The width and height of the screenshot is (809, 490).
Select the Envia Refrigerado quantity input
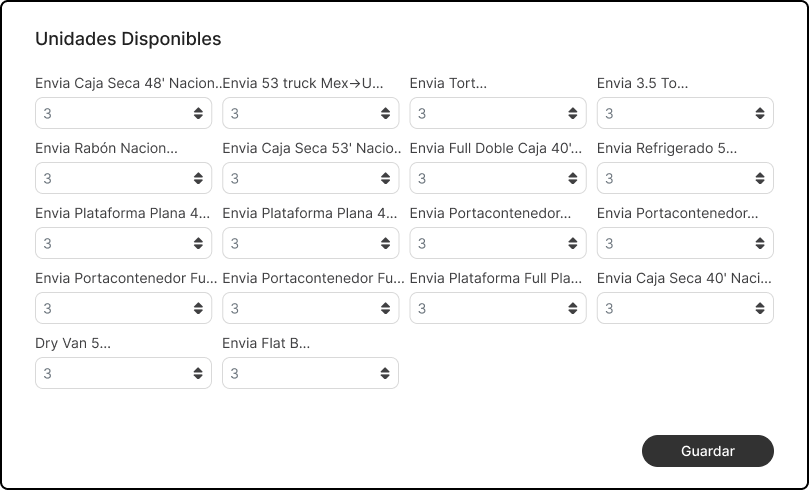(x=673, y=179)
